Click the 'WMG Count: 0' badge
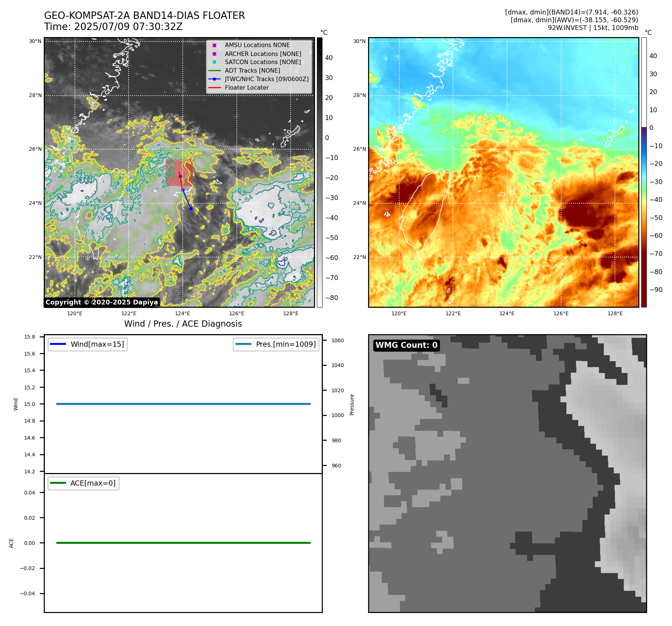 coord(407,345)
